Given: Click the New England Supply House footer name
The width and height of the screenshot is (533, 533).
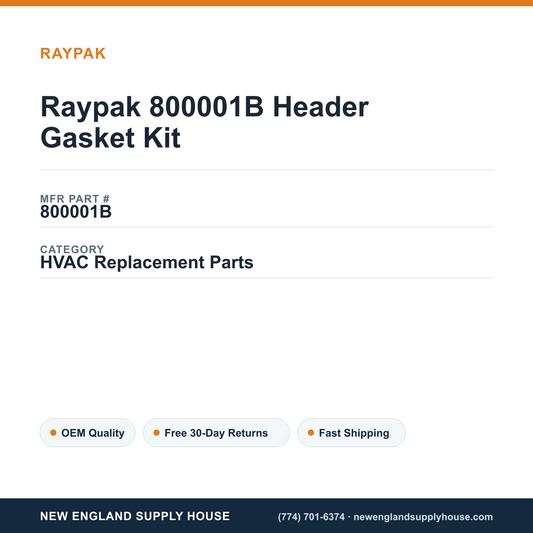Looking at the screenshot, I should [x=135, y=516].
